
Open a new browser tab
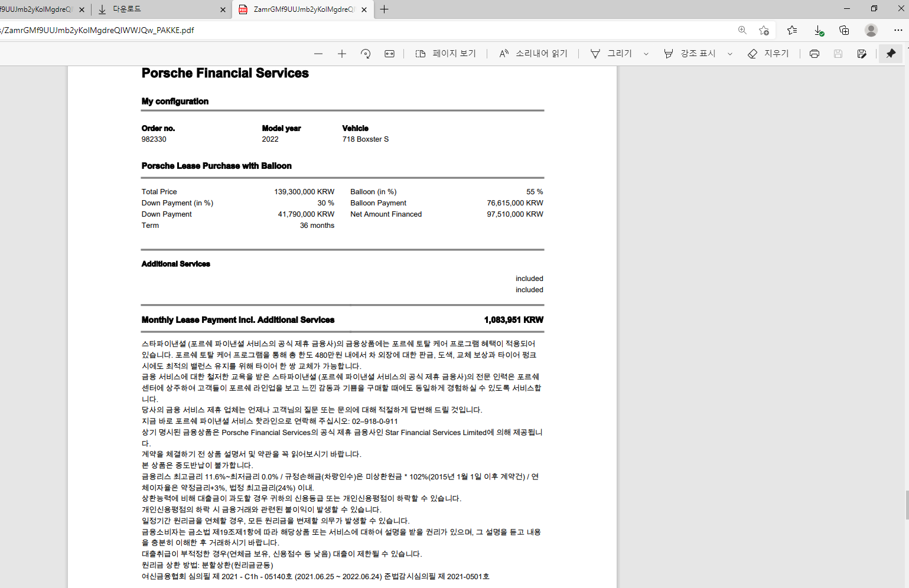coord(384,9)
